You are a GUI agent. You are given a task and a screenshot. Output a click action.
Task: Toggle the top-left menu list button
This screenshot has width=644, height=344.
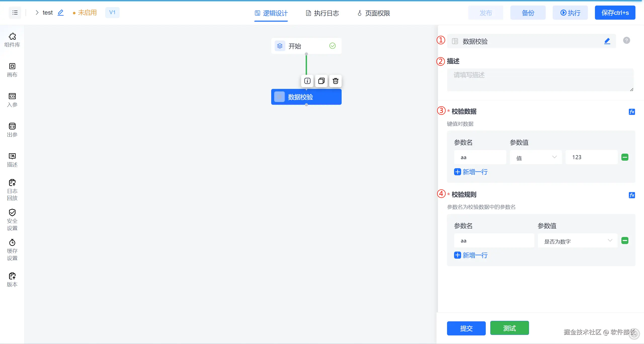coord(15,13)
